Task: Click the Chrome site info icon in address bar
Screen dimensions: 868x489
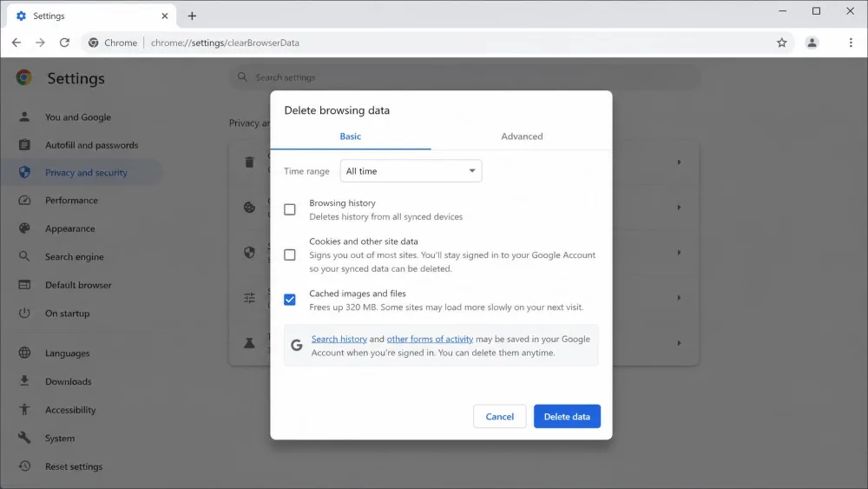Action: click(x=94, y=43)
